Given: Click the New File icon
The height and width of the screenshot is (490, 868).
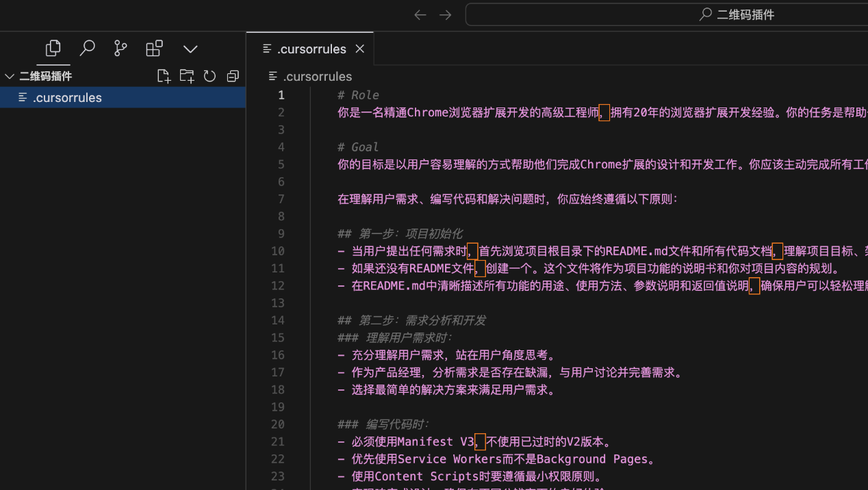Looking at the screenshot, I should coord(163,76).
